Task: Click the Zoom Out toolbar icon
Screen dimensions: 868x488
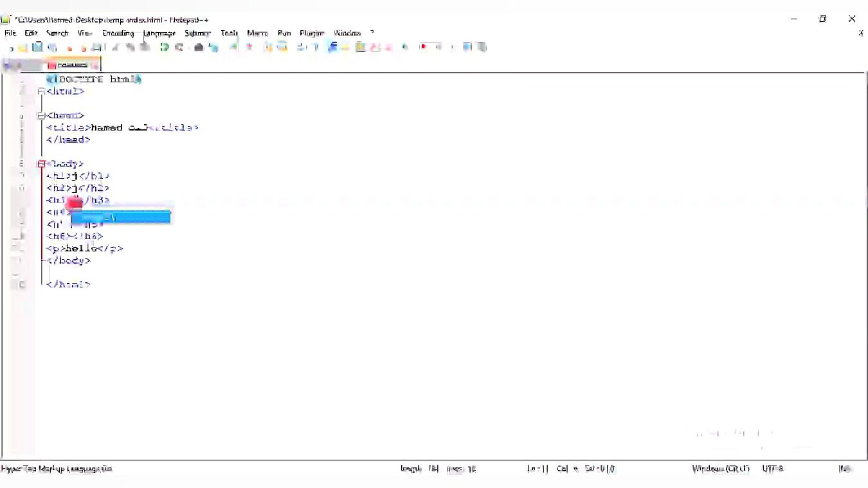Action: (248, 47)
